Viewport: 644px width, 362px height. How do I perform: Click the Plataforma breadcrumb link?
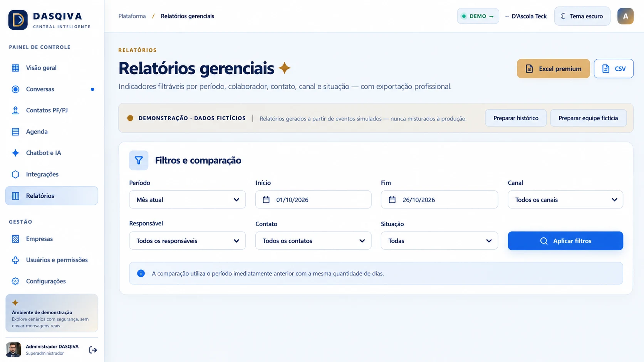(132, 16)
